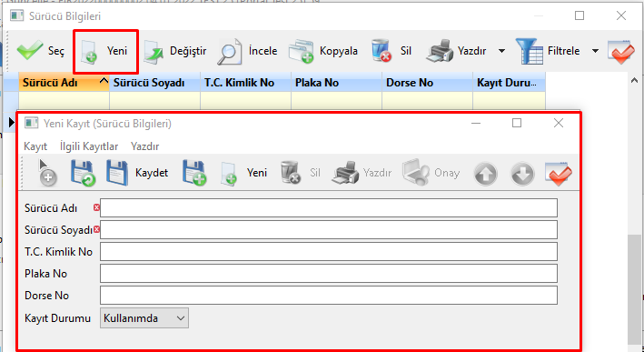The width and height of the screenshot is (644, 352).
Task: Click the Filtrele funnel button
Action: pyautogui.click(x=548, y=51)
